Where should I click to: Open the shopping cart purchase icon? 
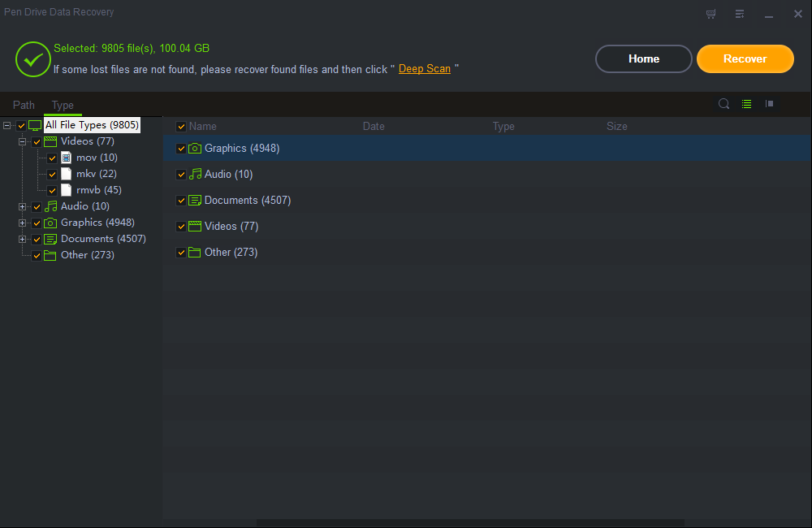(711, 14)
